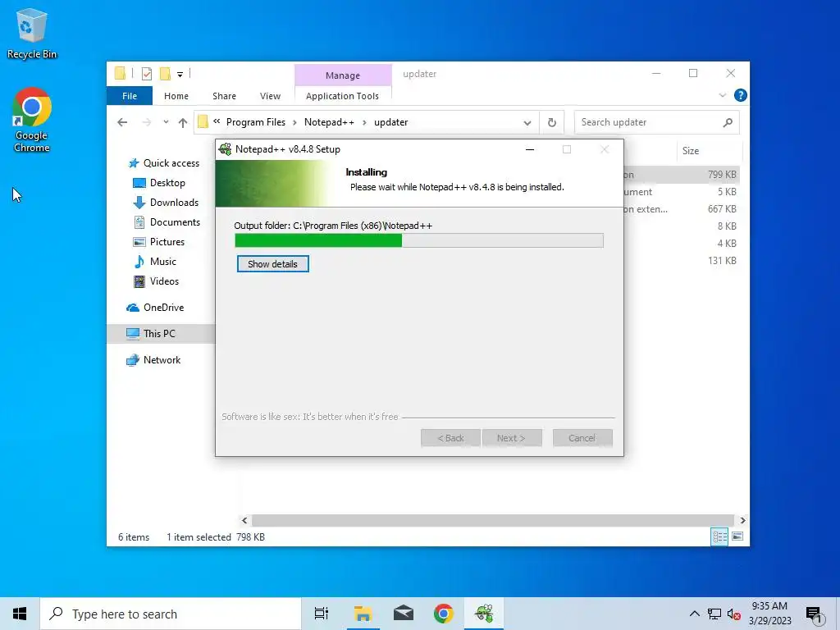Select Documents in navigation pane
Viewport: 840px width, 630px height.
(175, 222)
